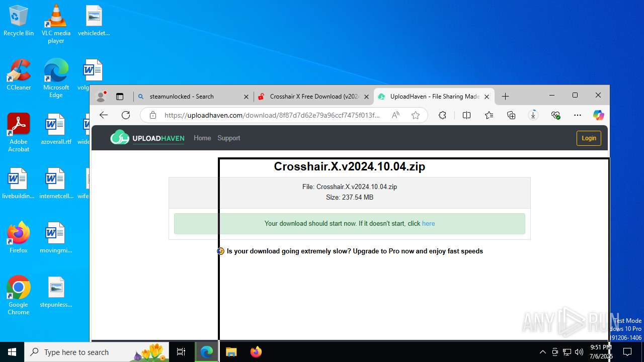This screenshot has width=644, height=362.
Task: Open Read aloud icon in address bar
Action: [395, 115]
